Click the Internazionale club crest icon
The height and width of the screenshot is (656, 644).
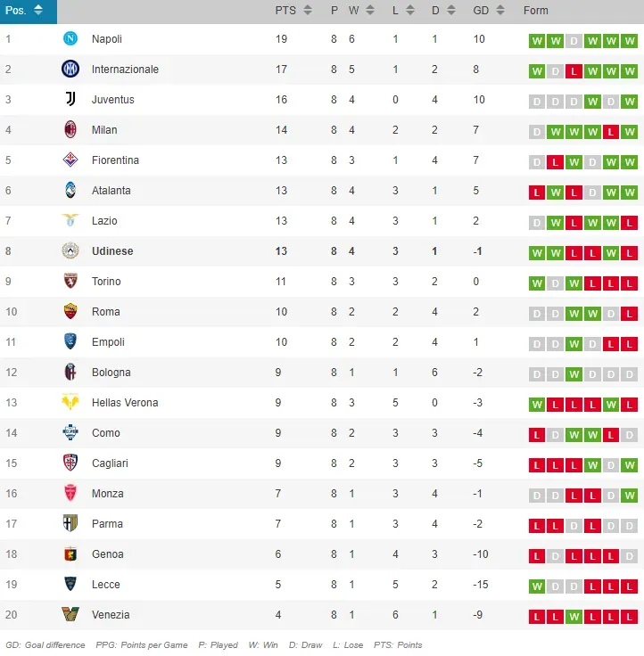click(70, 70)
